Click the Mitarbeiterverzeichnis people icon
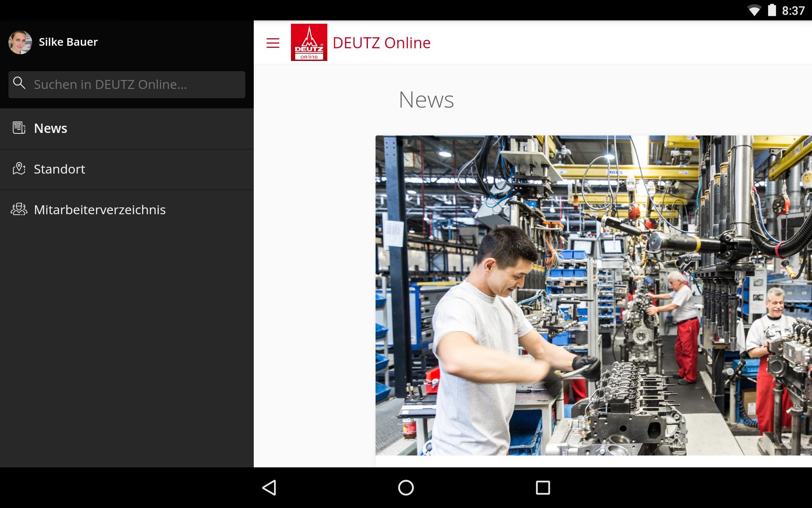This screenshot has height=508, width=812. (x=19, y=209)
